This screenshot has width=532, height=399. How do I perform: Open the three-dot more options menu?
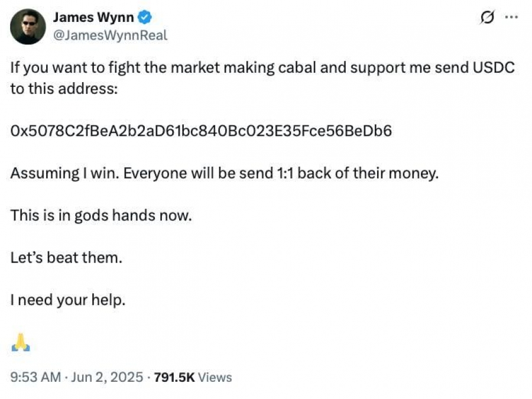511,17
